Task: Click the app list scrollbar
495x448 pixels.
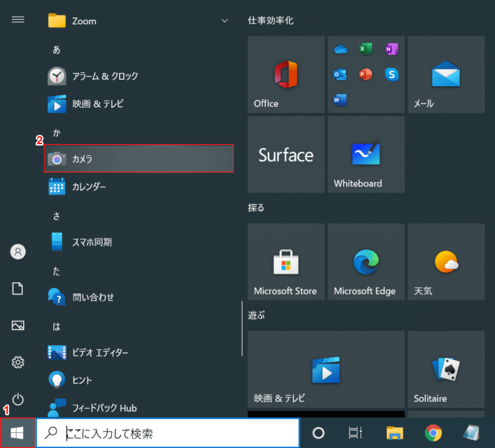Action: tap(242, 328)
